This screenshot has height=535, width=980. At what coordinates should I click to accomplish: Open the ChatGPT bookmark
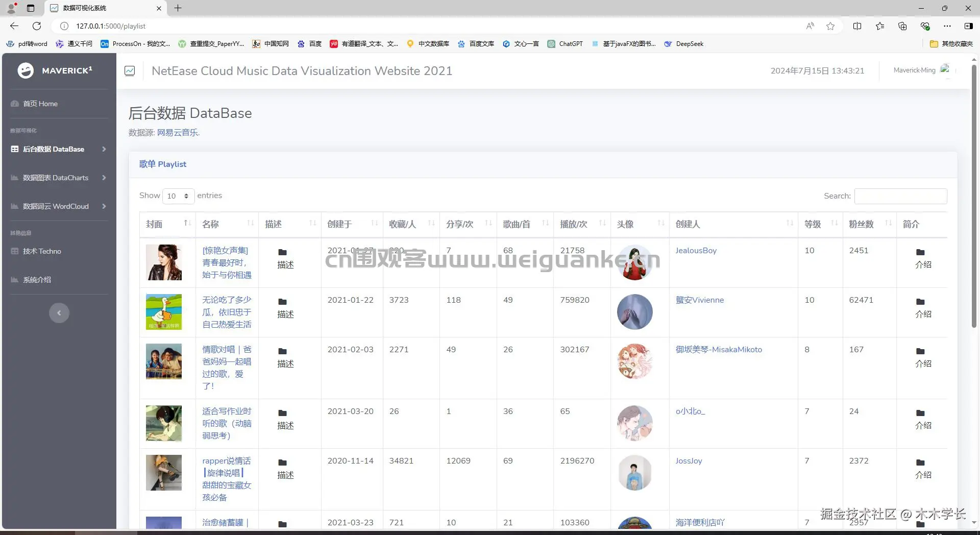(x=565, y=44)
